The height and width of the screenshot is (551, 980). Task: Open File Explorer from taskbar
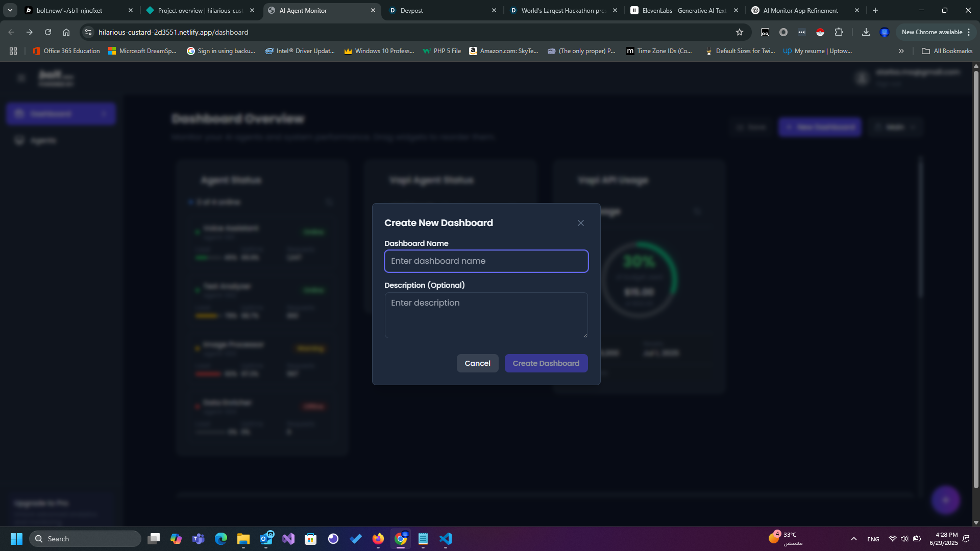[x=243, y=539]
